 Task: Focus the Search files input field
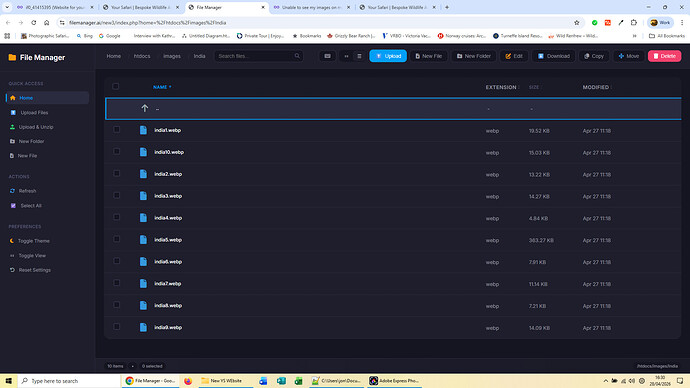click(x=258, y=56)
